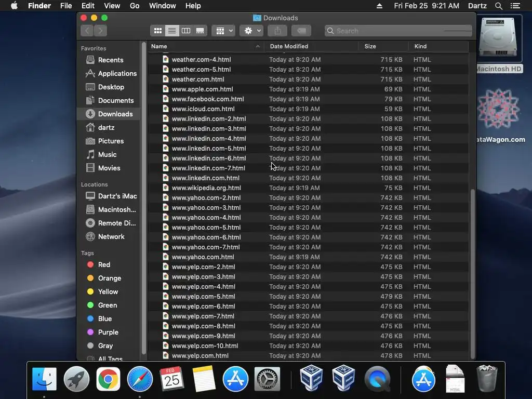This screenshot has width=532, height=399.
Task: Click the eject icon in menu bar
Action: (379, 6)
